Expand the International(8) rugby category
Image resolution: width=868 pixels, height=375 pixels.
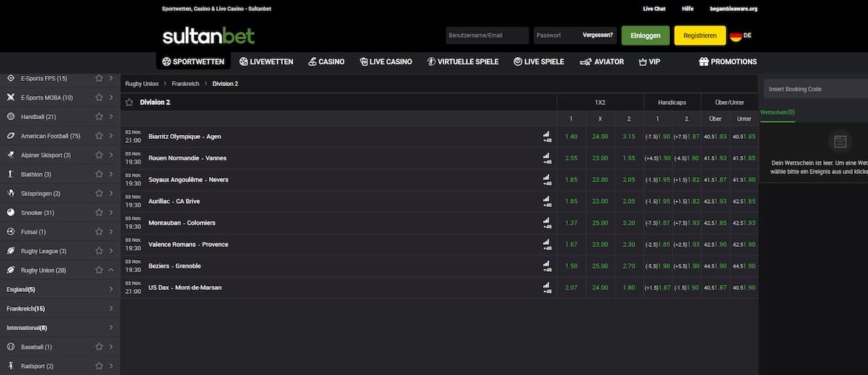111,327
